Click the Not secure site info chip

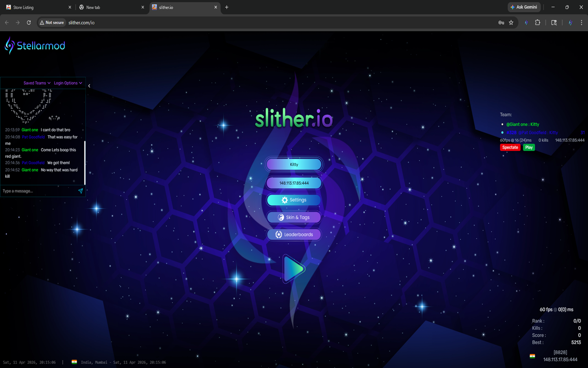pos(51,23)
